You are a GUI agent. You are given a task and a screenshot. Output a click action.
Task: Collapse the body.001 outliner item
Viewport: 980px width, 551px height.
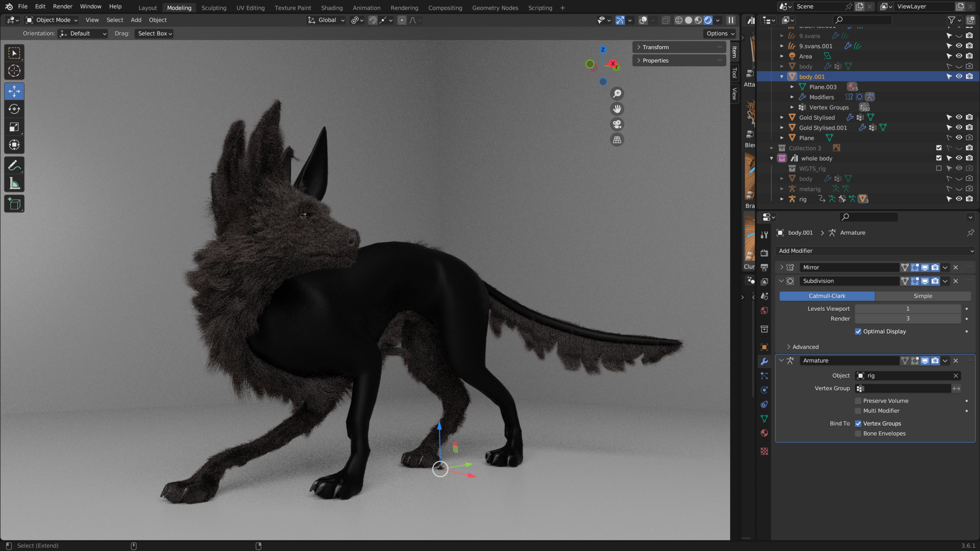(x=782, y=77)
